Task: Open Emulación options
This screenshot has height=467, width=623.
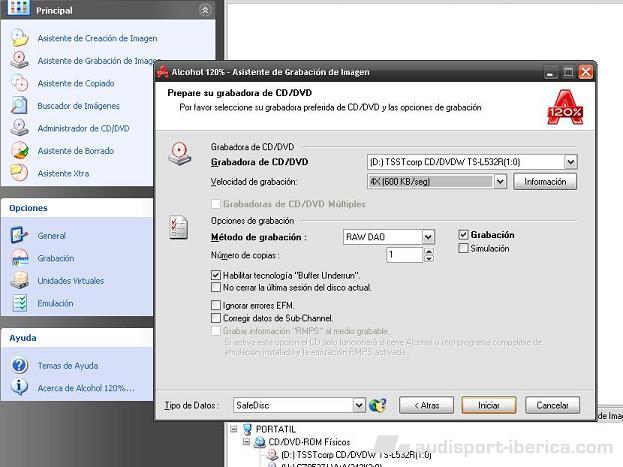Action: (x=55, y=303)
